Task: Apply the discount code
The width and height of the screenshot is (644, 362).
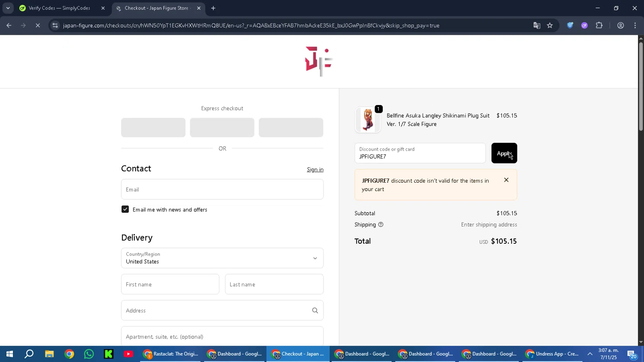Action: [504, 153]
